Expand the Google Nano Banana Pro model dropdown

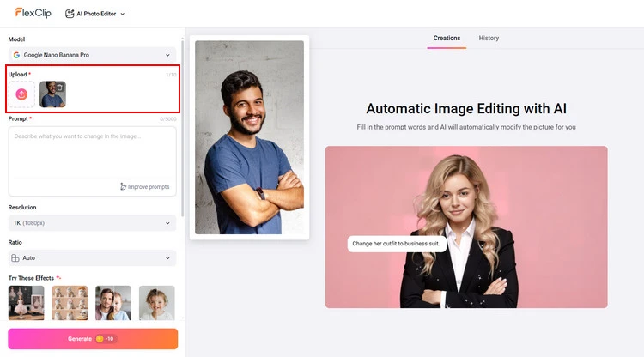[92, 55]
